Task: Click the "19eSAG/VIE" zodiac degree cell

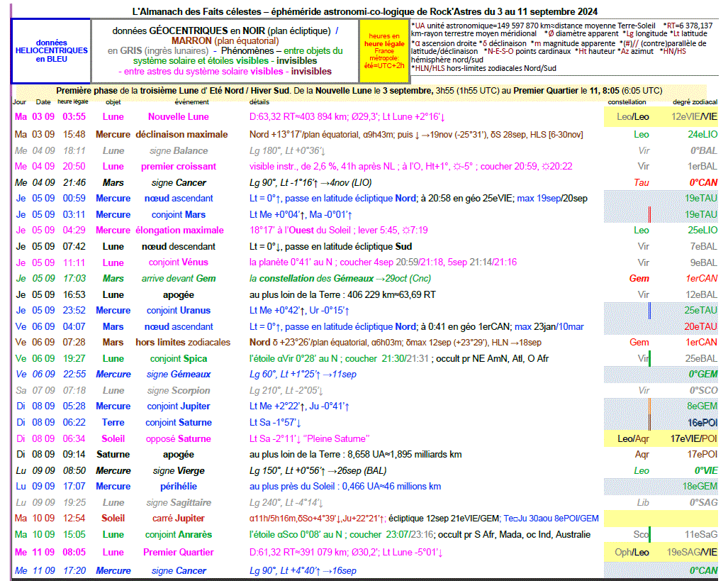Action: coord(693,552)
